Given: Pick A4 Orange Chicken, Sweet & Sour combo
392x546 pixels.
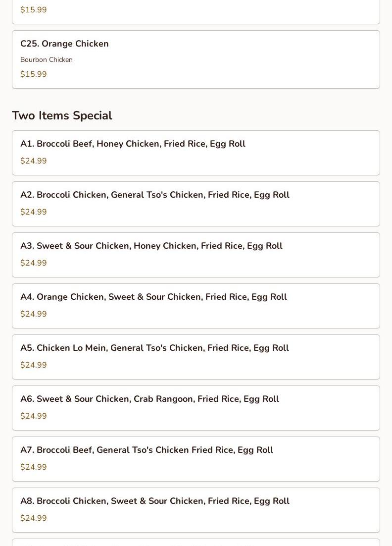Looking at the screenshot, I should click(x=153, y=297).
